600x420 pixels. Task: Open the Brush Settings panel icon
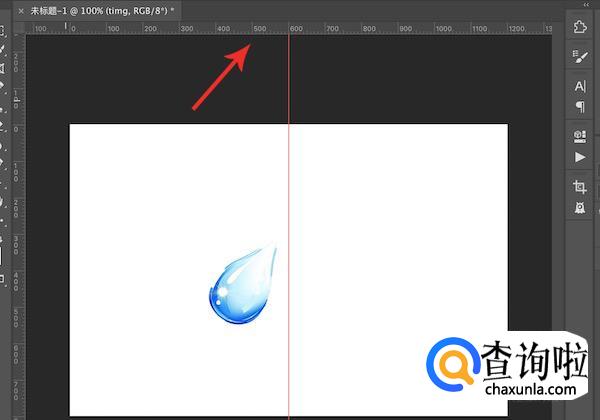click(580, 58)
